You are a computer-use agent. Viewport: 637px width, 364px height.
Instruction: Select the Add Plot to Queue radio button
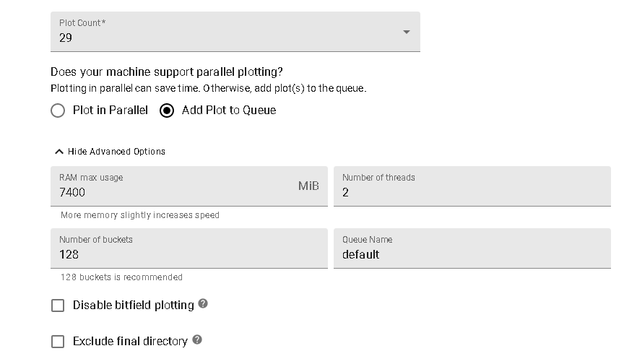tap(167, 110)
